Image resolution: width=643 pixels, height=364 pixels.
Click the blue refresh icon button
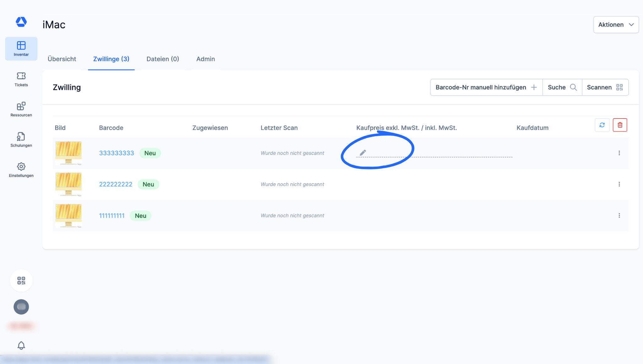coord(602,125)
